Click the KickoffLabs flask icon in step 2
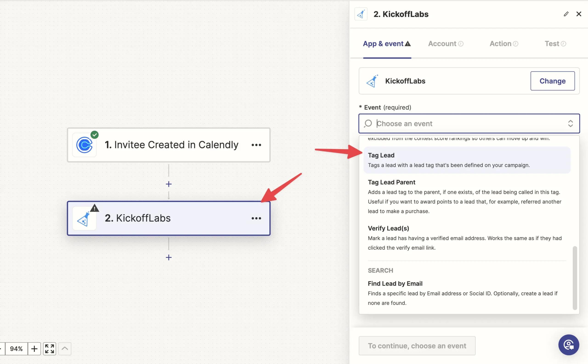The width and height of the screenshot is (588, 364). point(84,219)
